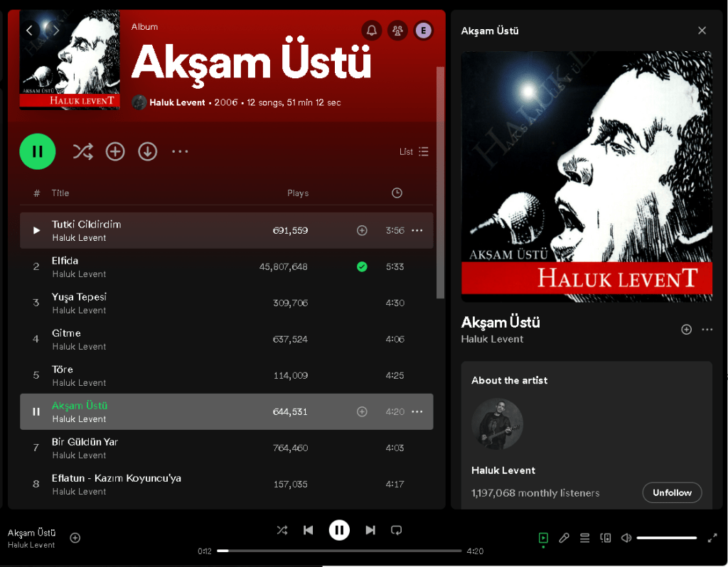Click the Plays column header

(298, 193)
